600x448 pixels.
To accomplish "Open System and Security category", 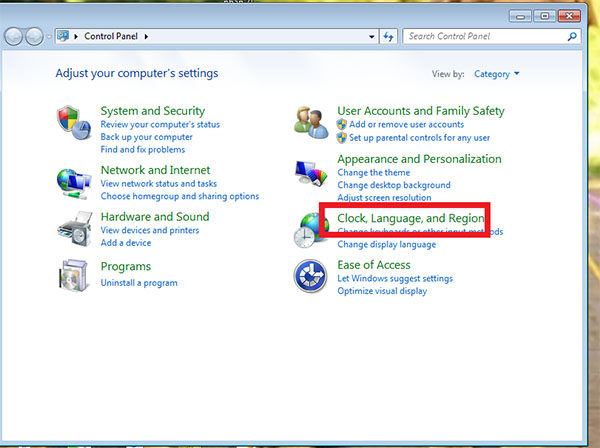I will point(153,111).
